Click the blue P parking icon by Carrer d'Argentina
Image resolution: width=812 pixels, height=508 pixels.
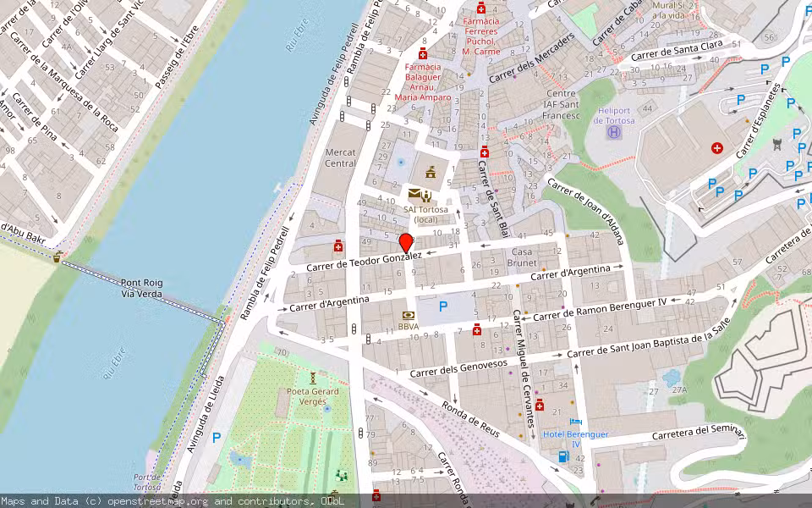tap(442, 306)
